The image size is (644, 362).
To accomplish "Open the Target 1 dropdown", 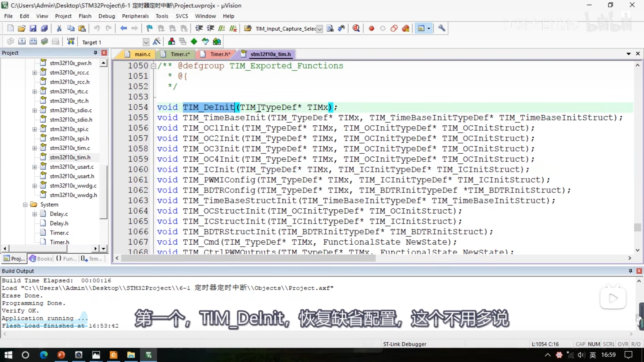I will tap(146, 42).
